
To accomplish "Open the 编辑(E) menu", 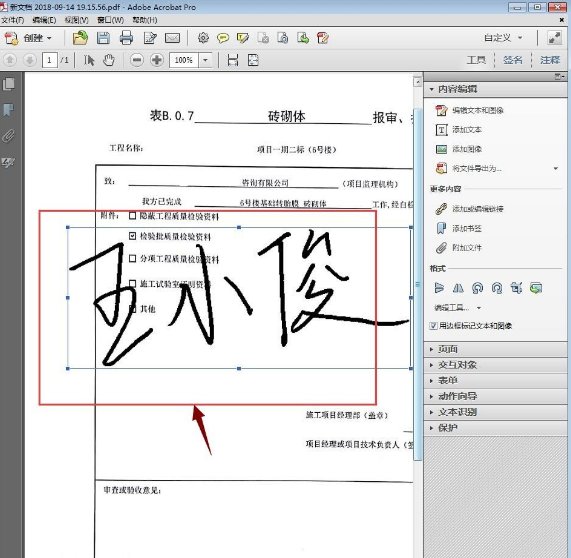I will pos(44,20).
